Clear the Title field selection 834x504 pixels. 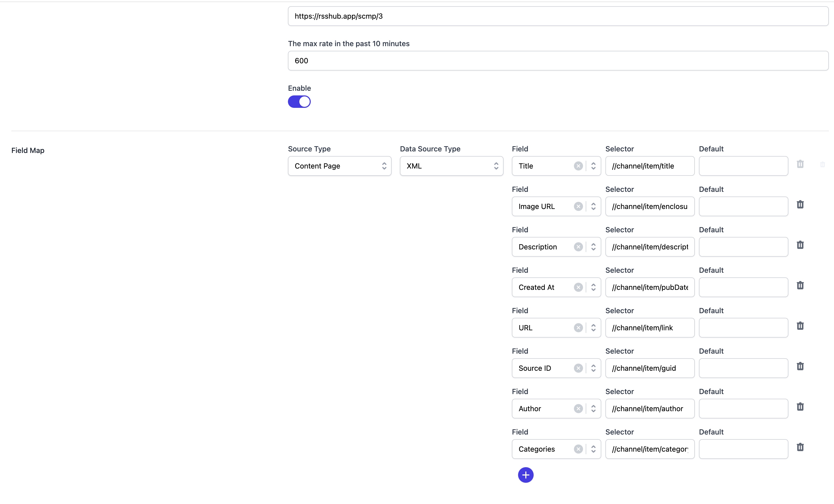(578, 166)
